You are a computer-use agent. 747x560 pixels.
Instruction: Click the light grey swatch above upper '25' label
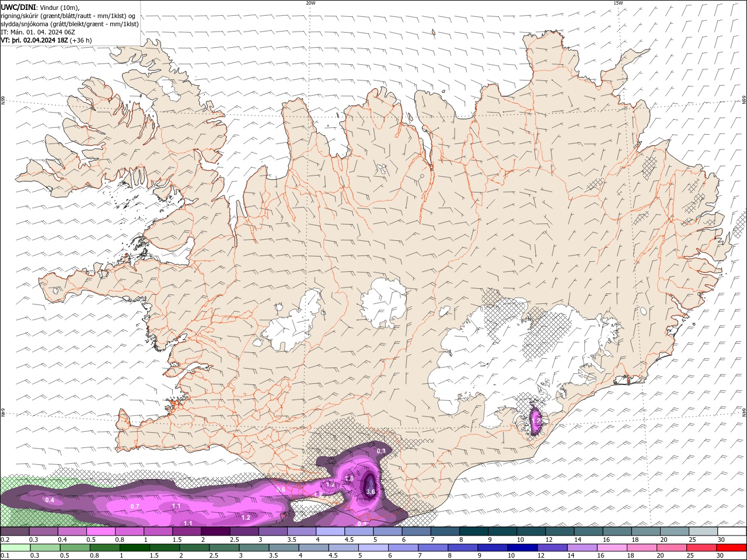pyautogui.click(x=703, y=531)
